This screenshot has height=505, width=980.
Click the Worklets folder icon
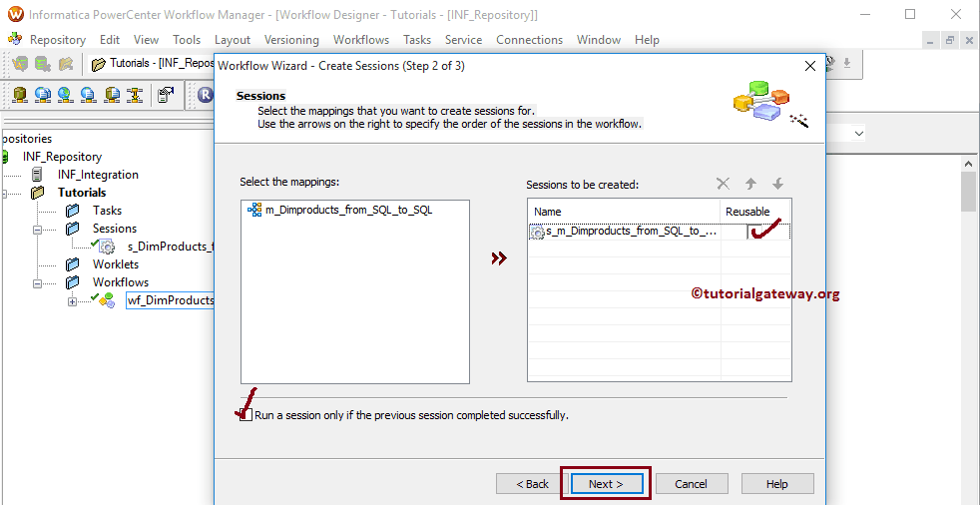(73, 264)
